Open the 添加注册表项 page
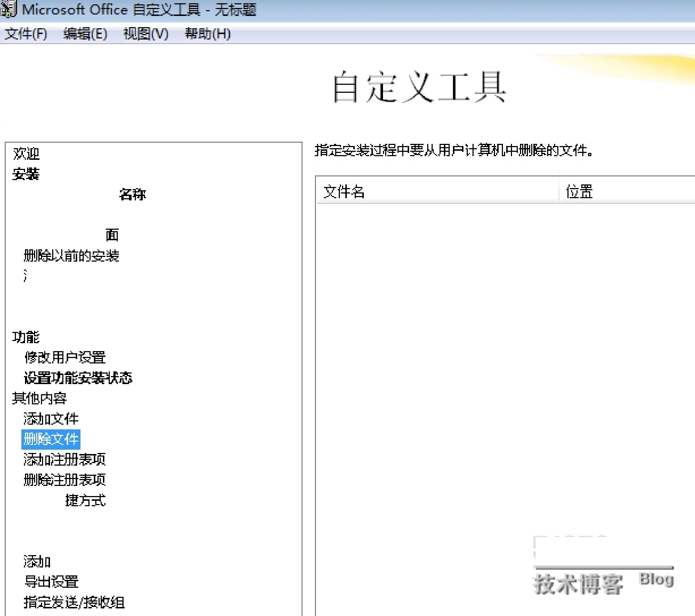 click(64, 459)
